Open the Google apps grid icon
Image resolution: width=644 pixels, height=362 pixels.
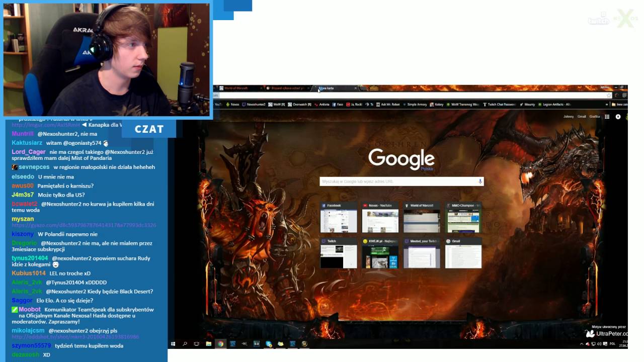click(x=607, y=117)
